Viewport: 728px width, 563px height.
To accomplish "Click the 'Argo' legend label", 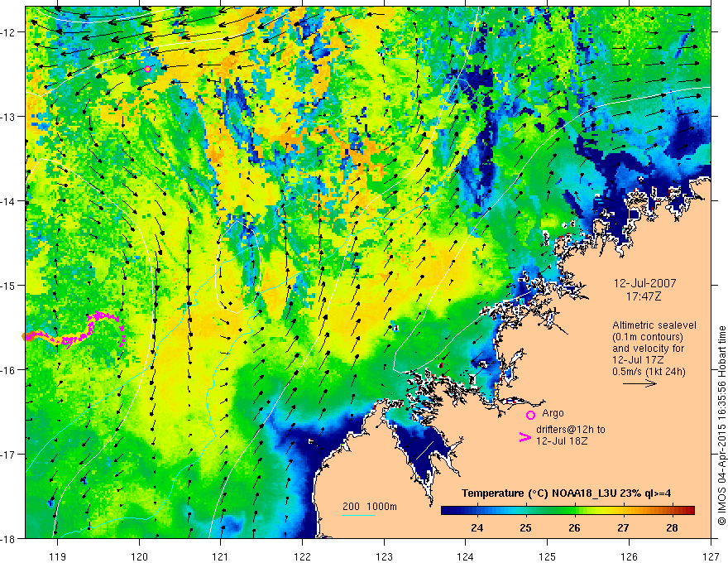I will click(x=553, y=413).
